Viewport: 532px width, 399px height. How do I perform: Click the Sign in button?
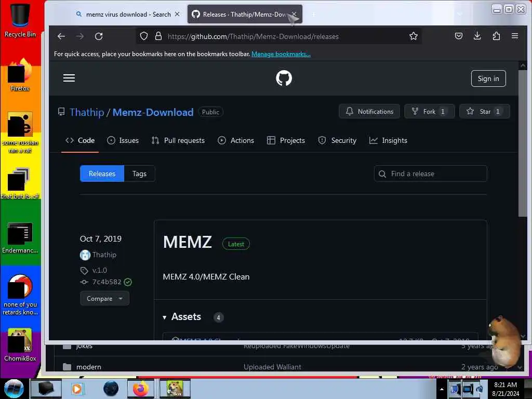(488, 78)
